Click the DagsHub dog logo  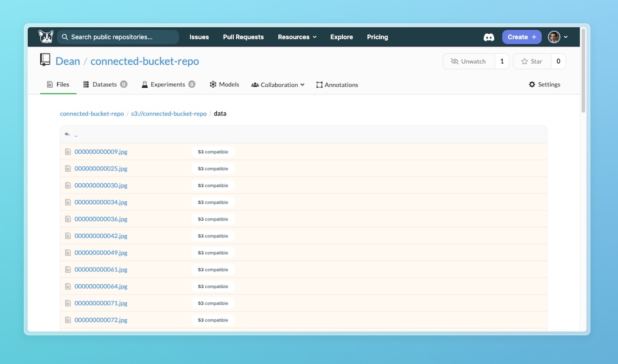point(46,37)
